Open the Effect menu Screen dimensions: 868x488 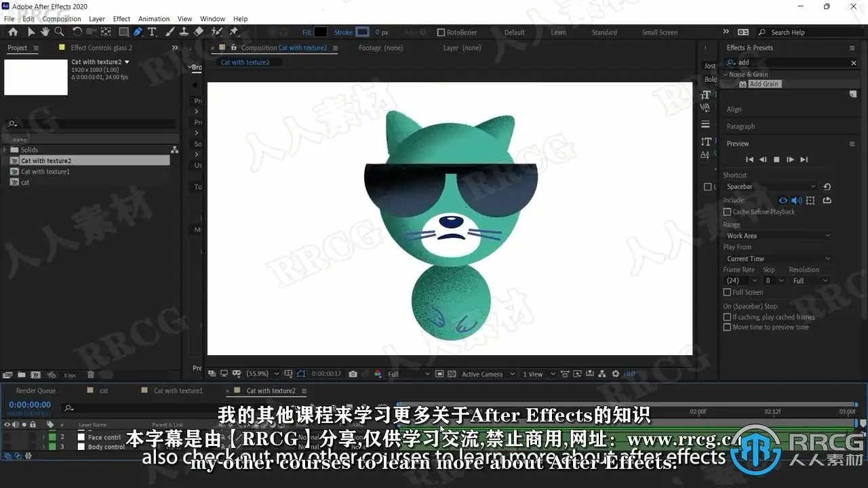[x=121, y=19]
